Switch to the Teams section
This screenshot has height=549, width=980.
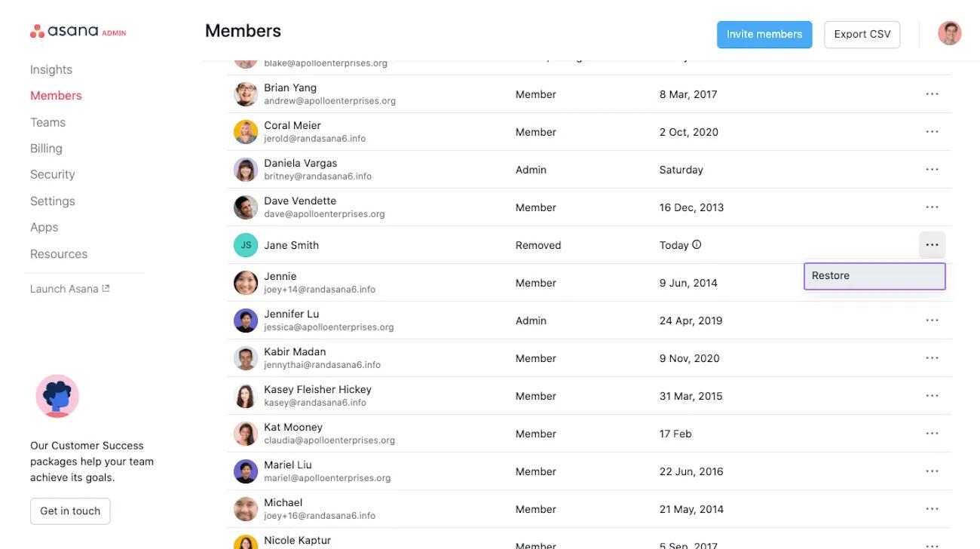[x=47, y=121]
